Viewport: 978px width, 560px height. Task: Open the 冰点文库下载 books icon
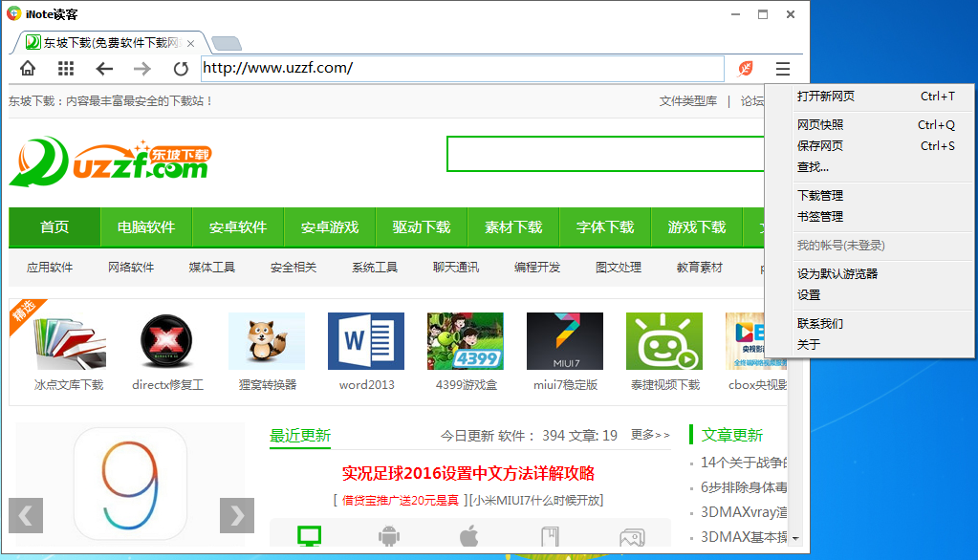pyautogui.click(x=69, y=342)
